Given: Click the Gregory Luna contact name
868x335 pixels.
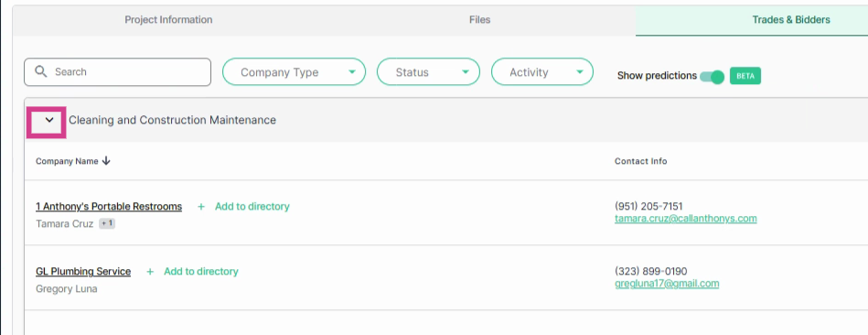Looking at the screenshot, I should click(67, 289).
